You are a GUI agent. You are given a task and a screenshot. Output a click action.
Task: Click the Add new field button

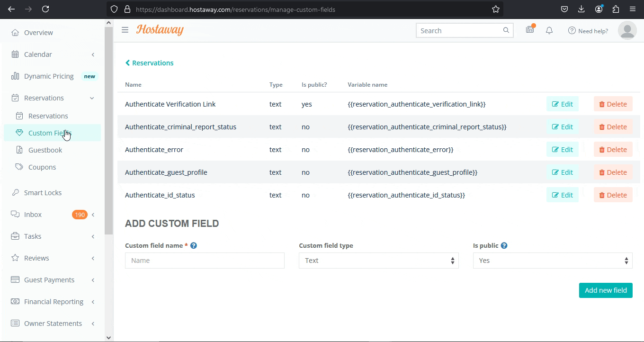click(606, 290)
